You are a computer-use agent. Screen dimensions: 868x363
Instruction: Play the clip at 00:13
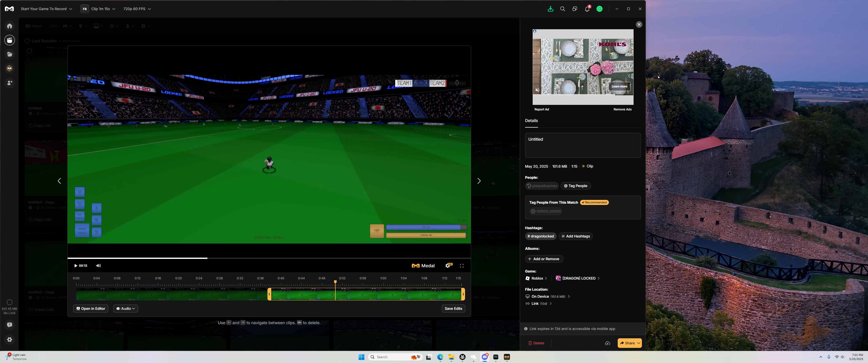76,266
